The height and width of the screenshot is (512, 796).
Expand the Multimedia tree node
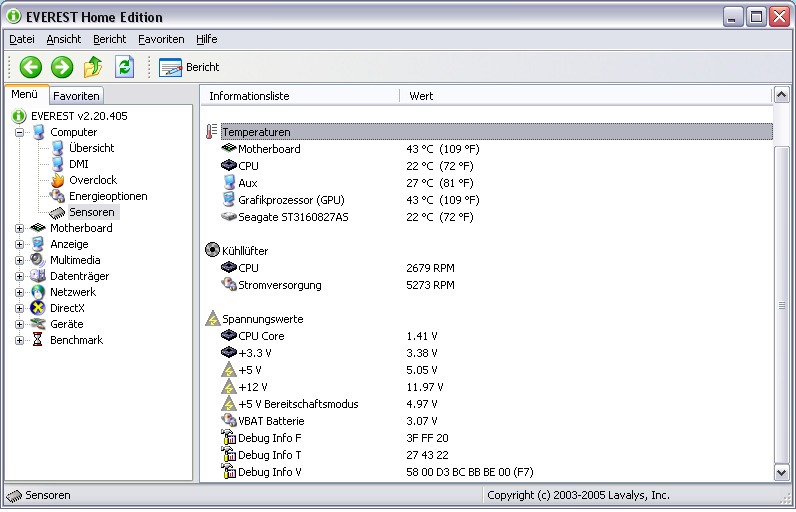[19, 260]
